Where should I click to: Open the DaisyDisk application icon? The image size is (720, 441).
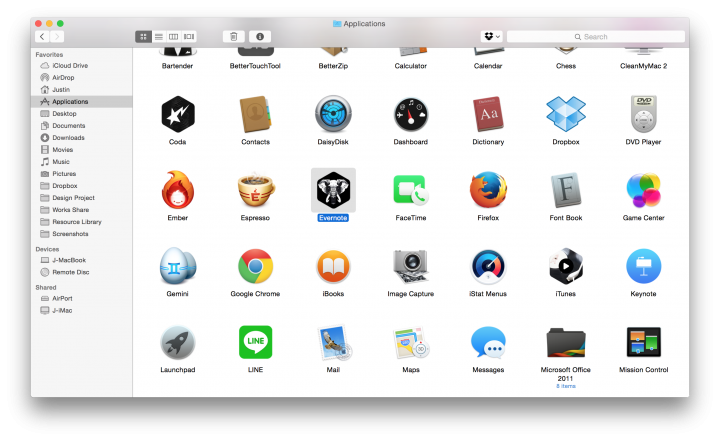pyautogui.click(x=333, y=114)
